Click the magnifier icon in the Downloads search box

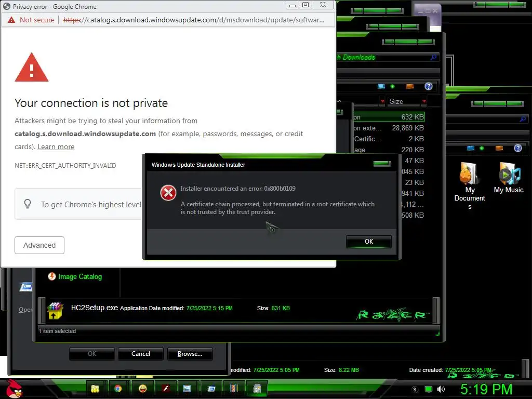(433, 57)
